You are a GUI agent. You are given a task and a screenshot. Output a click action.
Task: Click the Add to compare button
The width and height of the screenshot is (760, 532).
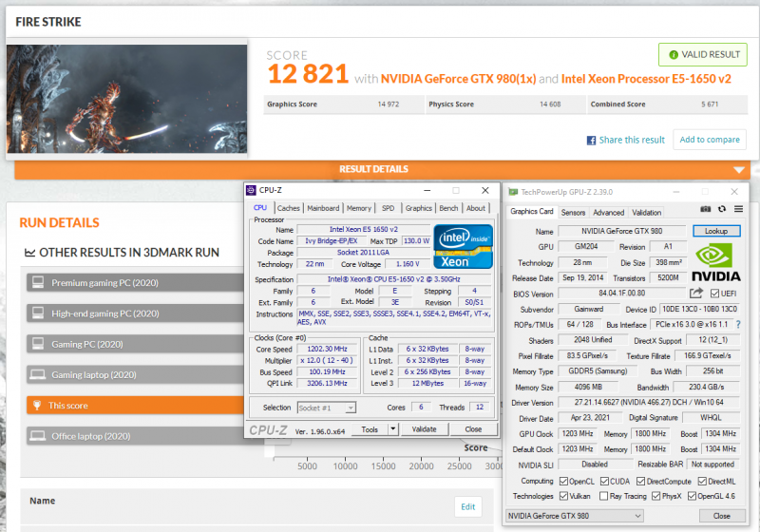click(x=710, y=140)
